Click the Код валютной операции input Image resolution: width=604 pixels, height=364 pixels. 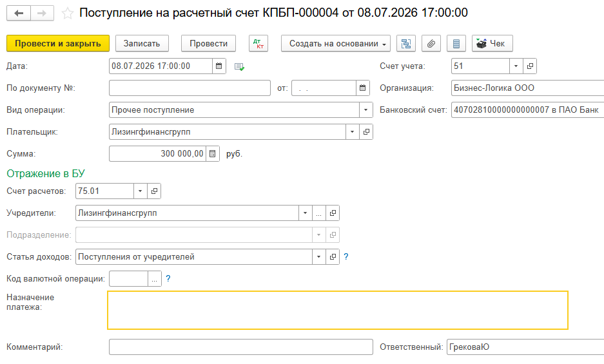129,279
